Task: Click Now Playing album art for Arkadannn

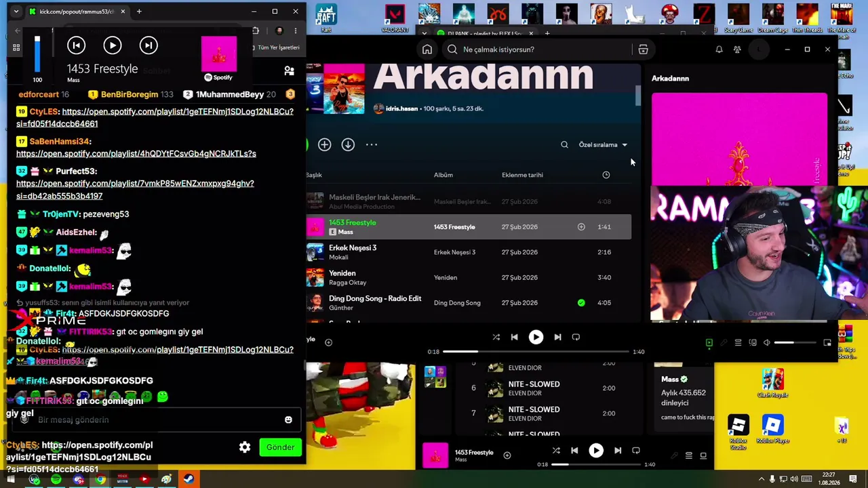Action: pyautogui.click(x=739, y=139)
